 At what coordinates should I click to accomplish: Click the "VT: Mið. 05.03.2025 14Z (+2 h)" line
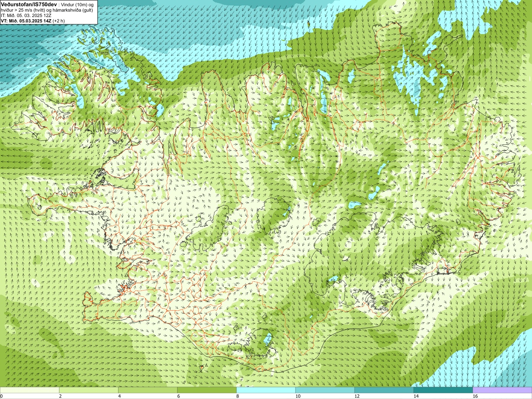click(33, 20)
